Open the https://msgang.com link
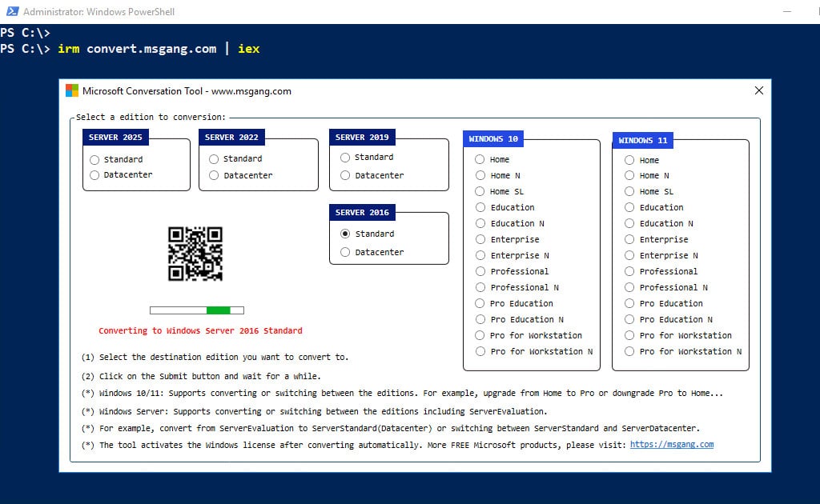Screen dimensions: 820x504 click(672, 445)
